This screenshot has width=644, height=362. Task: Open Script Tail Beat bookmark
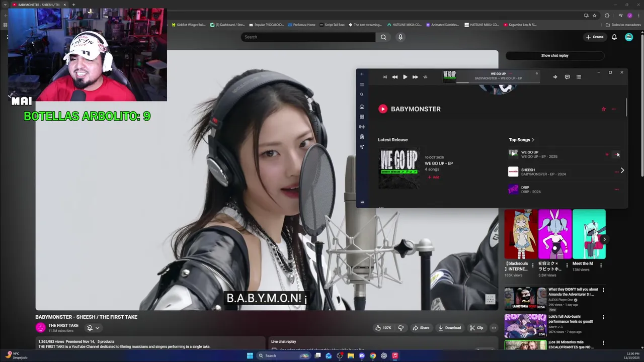click(332, 25)
